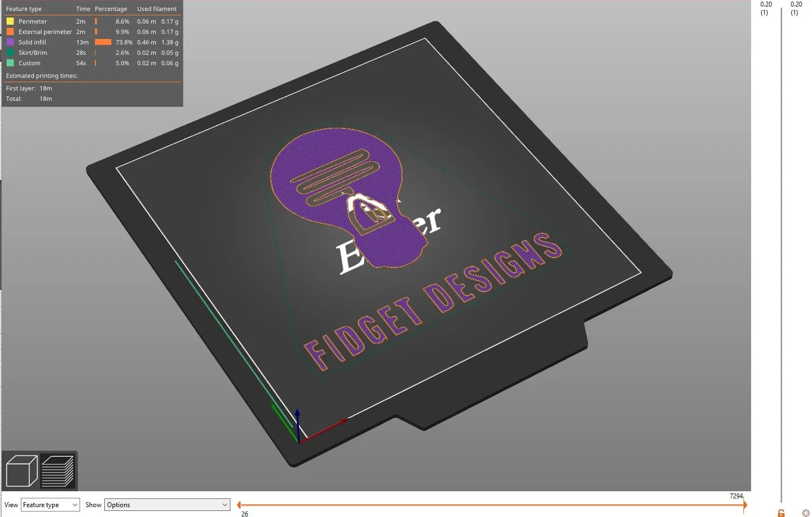Select the "Perimeter" legend label

33,21
